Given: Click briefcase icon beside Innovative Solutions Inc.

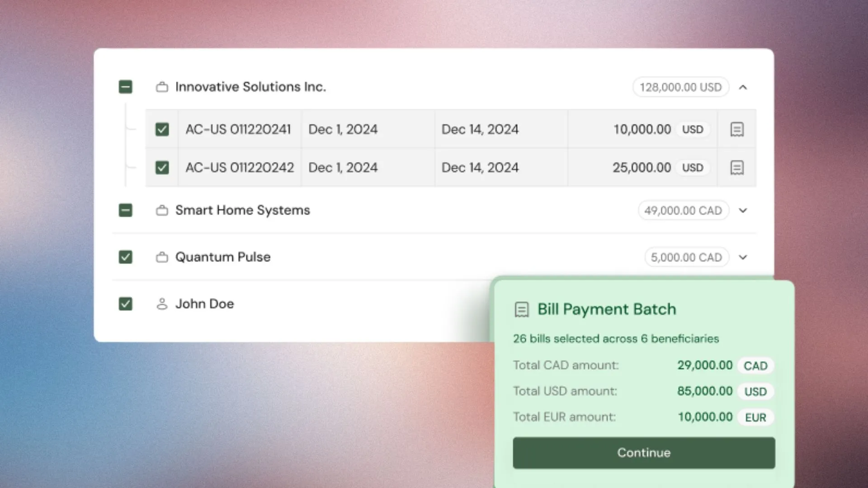Looking at the screenshot, I should (162, 87).
